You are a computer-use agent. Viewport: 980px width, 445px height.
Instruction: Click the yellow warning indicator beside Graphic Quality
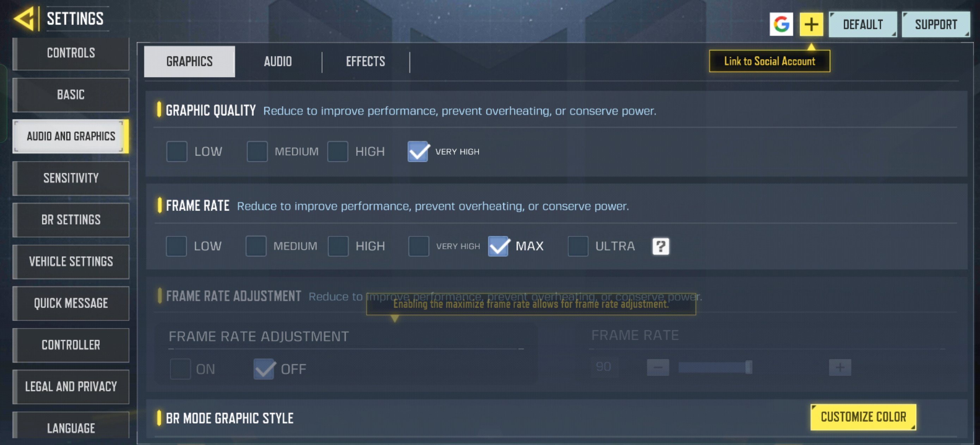(161, 111)
